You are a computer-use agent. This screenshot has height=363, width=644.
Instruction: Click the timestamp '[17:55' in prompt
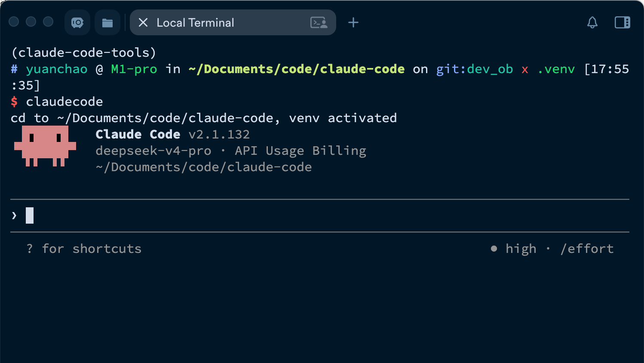coord(606,69)
